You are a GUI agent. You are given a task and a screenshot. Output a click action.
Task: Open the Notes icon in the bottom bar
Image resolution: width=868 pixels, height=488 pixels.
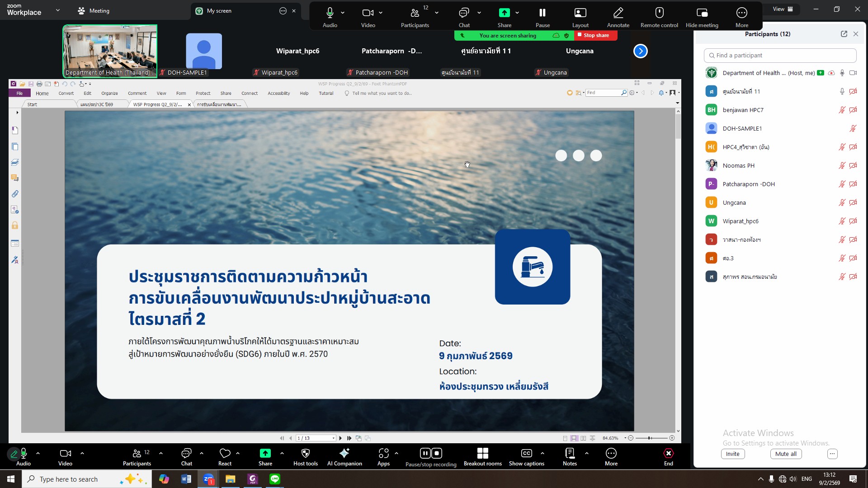570,454
